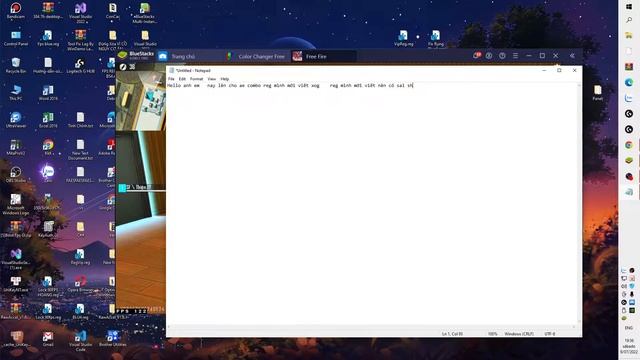Image resolution: width=640 pixels, height=360 pixels.
Task: Open File Explorer from the taskbar
Action: click(x=629, y=36)
